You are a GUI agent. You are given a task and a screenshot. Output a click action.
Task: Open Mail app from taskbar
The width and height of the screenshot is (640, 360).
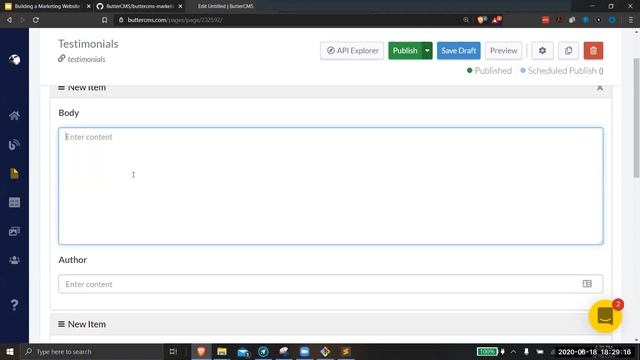coord(243,351)
